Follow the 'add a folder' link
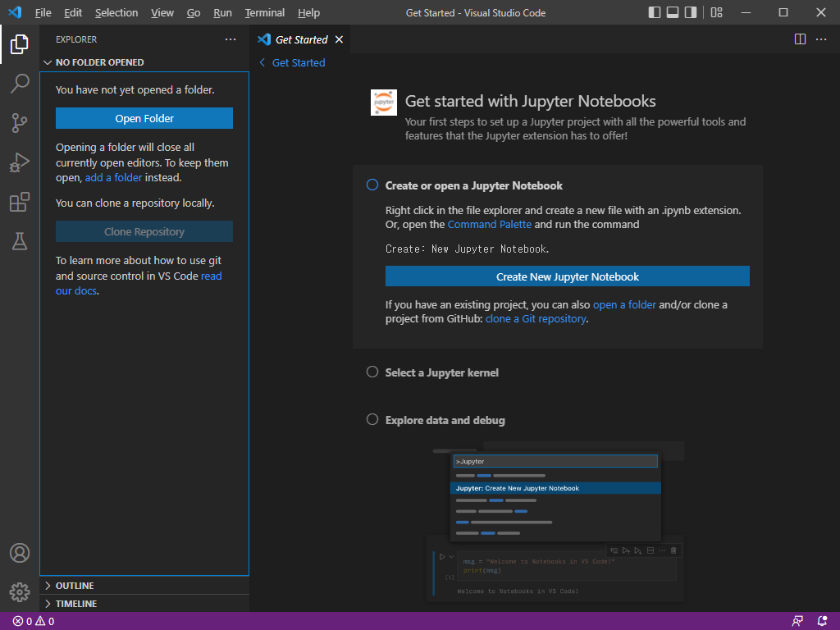The width and height of the screenshot is (840, 630). (x=113, y=177)
